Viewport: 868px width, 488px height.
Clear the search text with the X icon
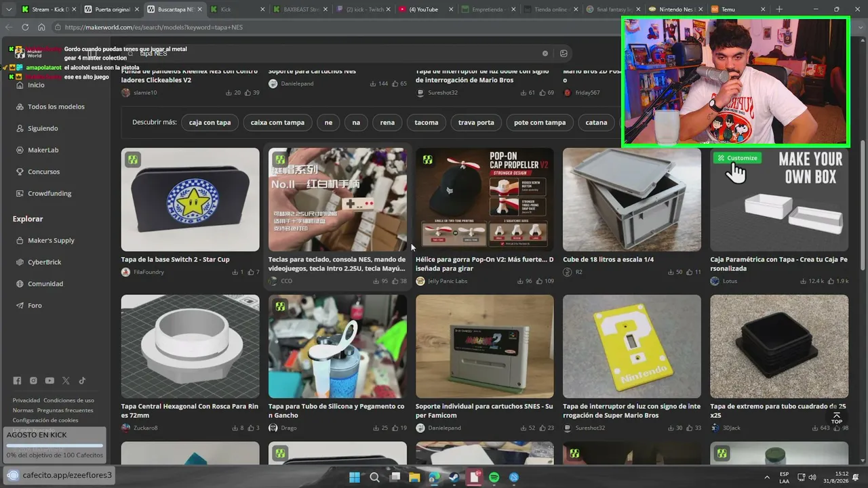(545, 54)
